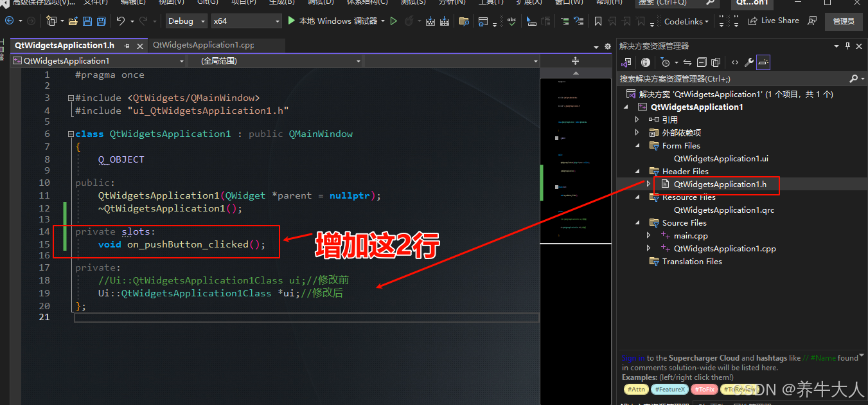Collapse all in Solution Explorer

(702, 62)
